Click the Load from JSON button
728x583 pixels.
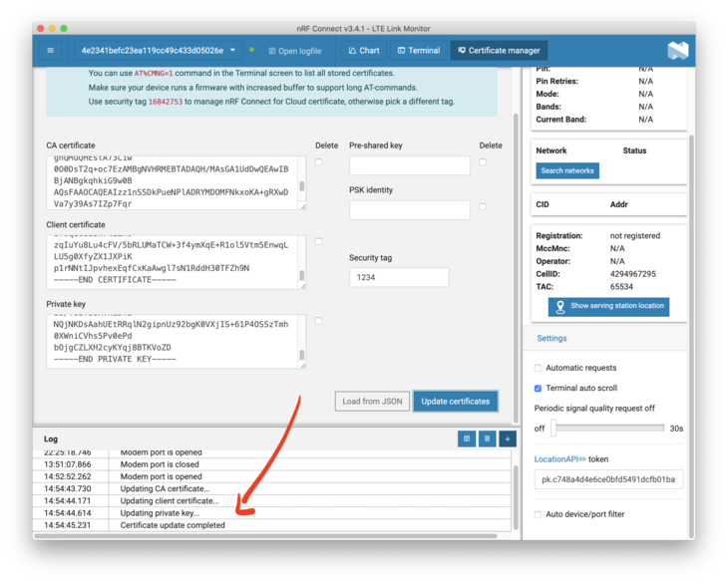point(372,401)
